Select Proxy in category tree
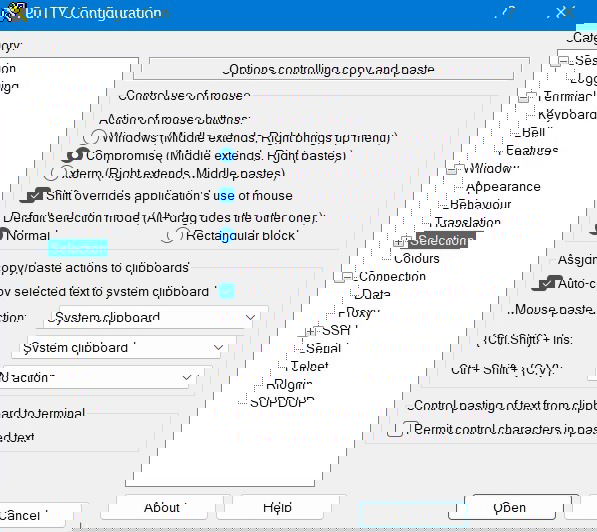The width and height of the screenshot is (597, 532). tap(359, 313)
